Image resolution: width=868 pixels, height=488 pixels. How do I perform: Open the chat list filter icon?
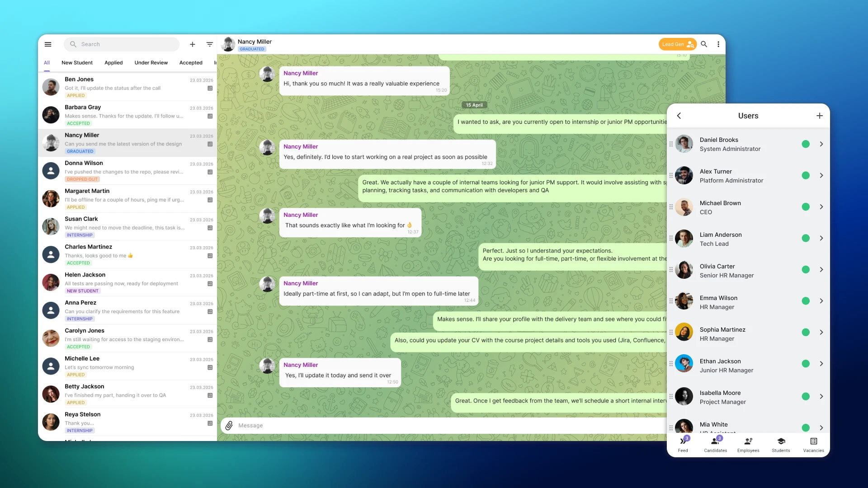[x=210, y=44]
